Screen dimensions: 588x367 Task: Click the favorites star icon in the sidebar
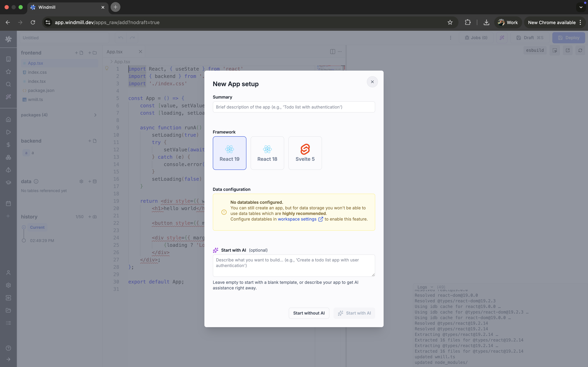point(8,72)
